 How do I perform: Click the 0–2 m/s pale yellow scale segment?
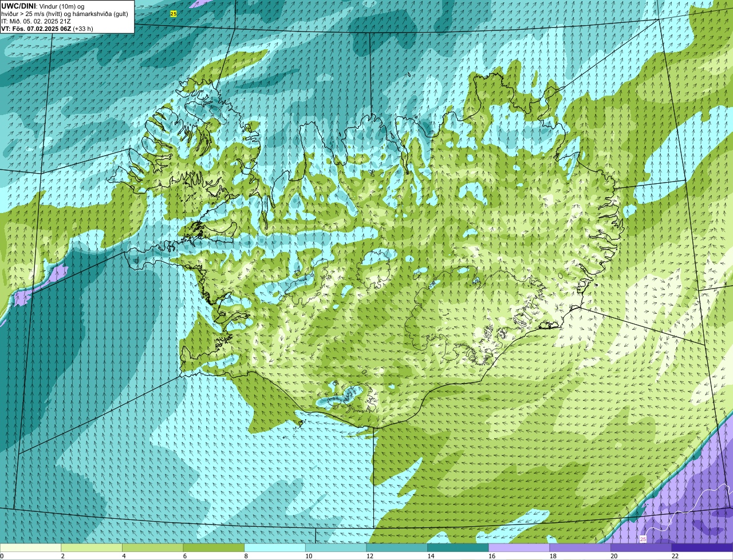[30, 548]
